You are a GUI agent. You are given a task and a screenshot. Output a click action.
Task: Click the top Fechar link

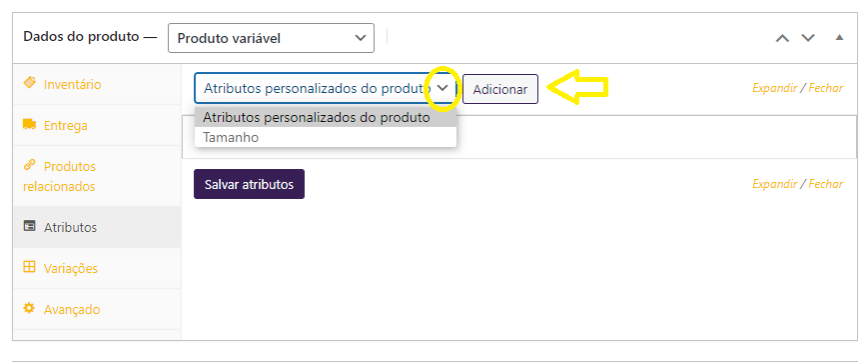tap(826, 88)
